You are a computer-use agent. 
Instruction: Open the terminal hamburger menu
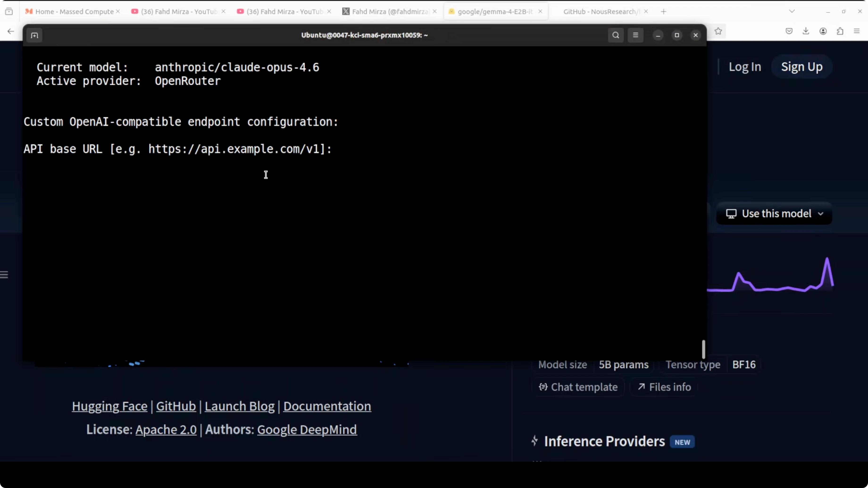pyautogui.click(x=635, y=35)
